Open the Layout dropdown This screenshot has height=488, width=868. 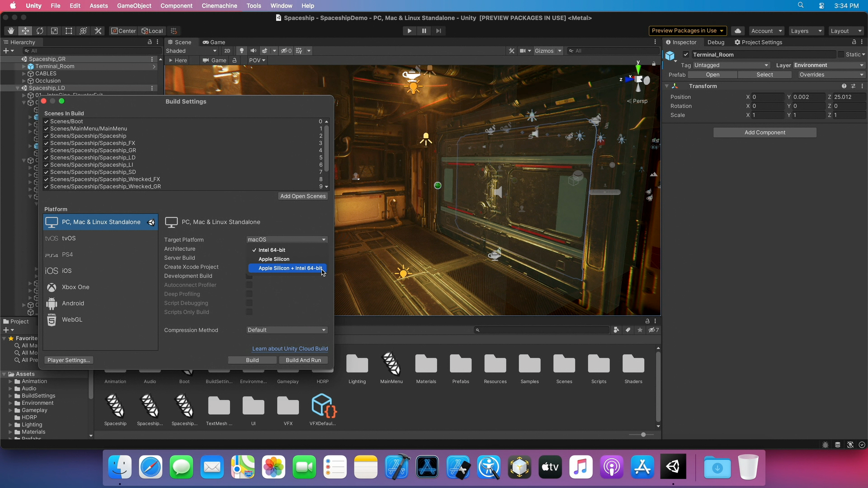(x=846, y=31)
